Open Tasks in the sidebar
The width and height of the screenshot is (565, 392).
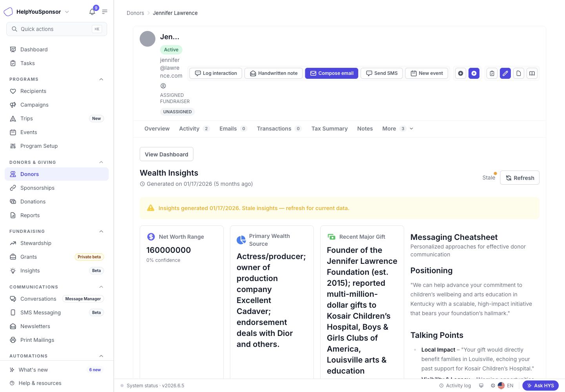56,63
